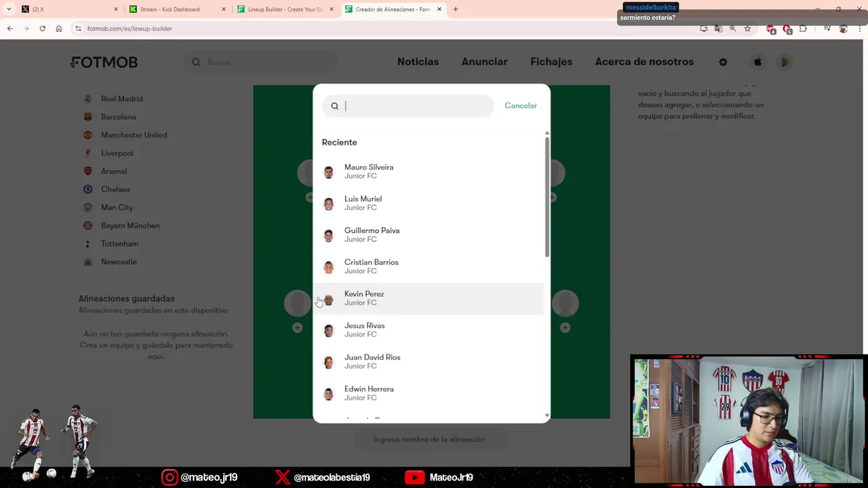The image size is (868, 488).
Task: Open the Fichajes menu item
Action: point(551,62)
